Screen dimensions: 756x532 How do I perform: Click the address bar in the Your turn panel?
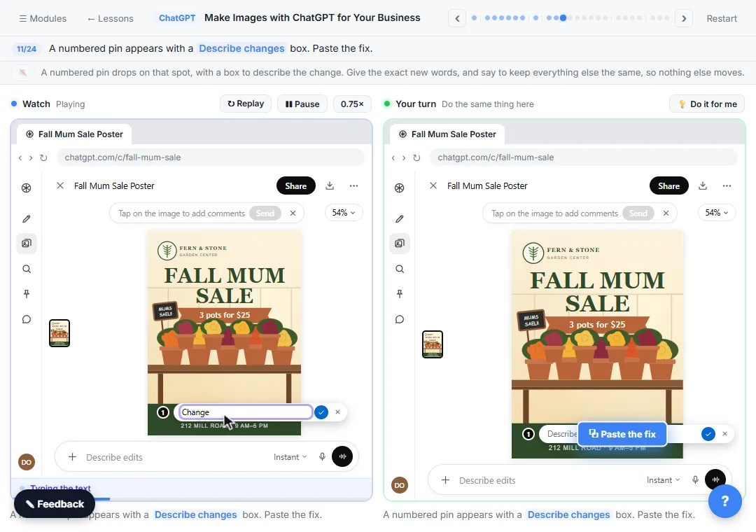coord(583,157)
